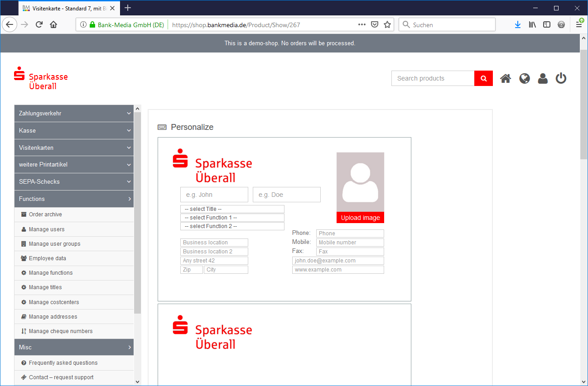Image resolution: width=588 pixels, height=386 pixels.
Task: Click the Any street 42 field
Action: (x=214, y=261)
